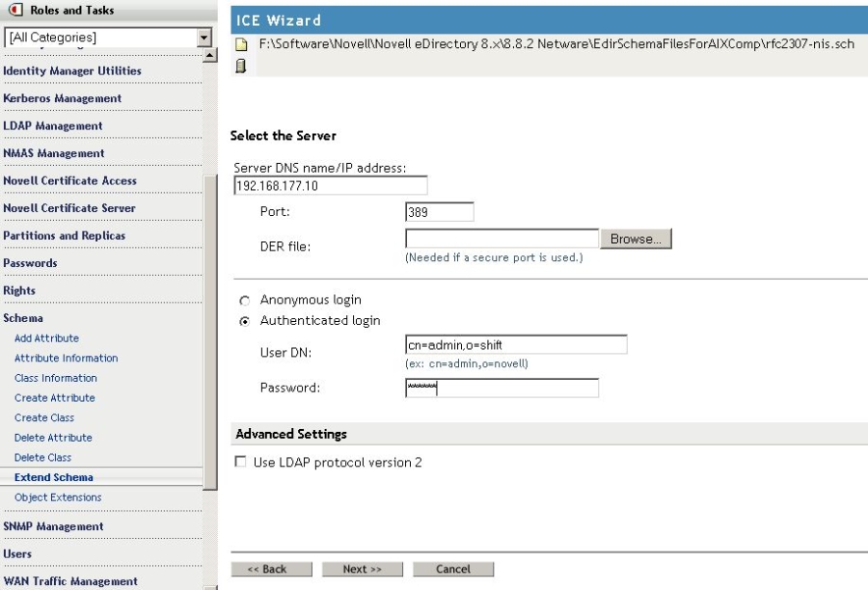Open the All Categories dropdown
The image size is (868, 590).
click(203, 38)
